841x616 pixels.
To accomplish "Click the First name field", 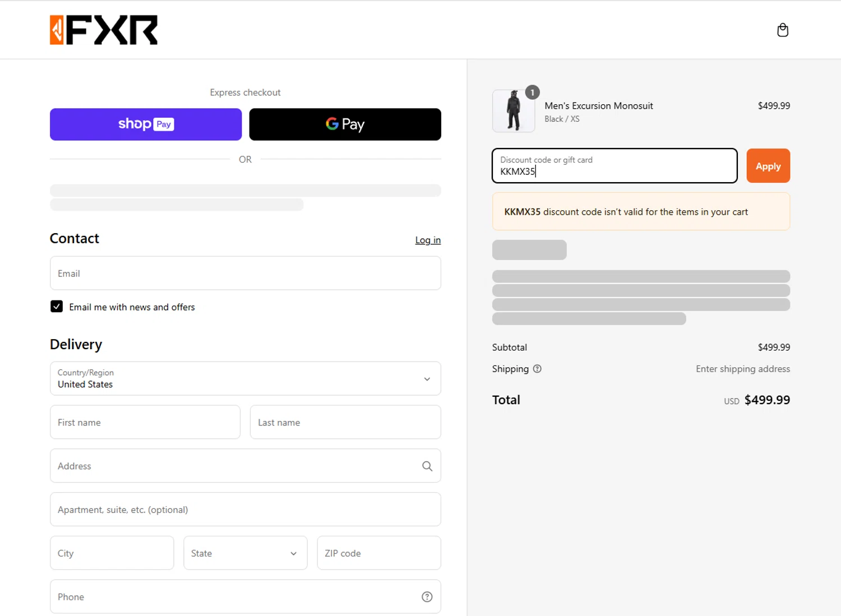I will (x=145, y=422).
